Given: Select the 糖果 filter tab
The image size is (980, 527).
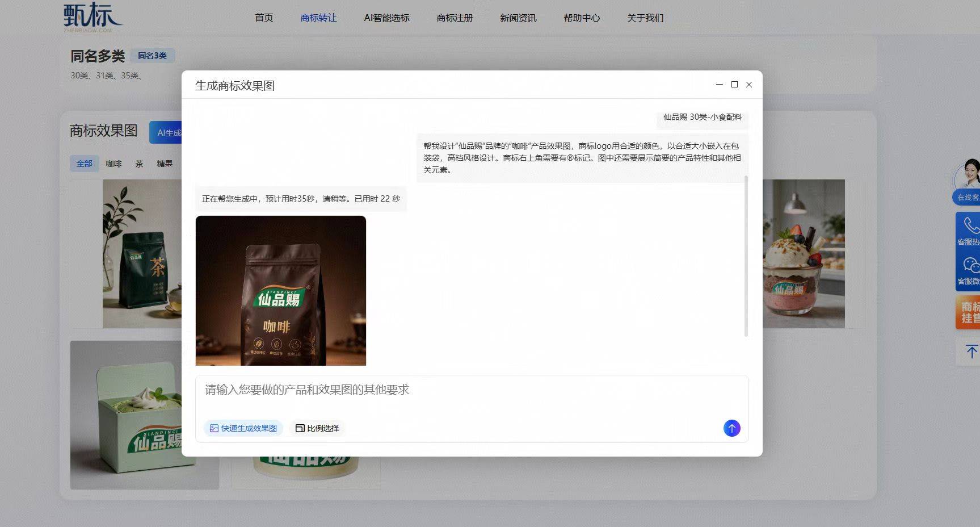Looking at the screenshot, I should tap(165, 164).
